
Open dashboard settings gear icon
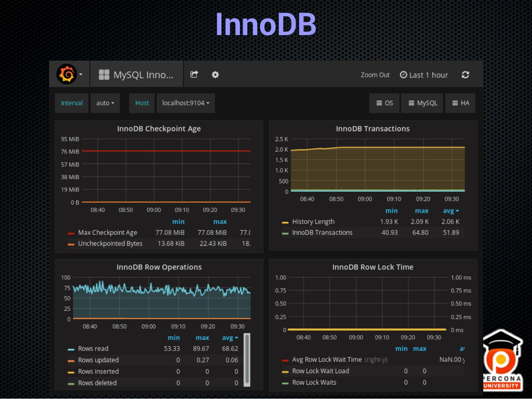215,75
